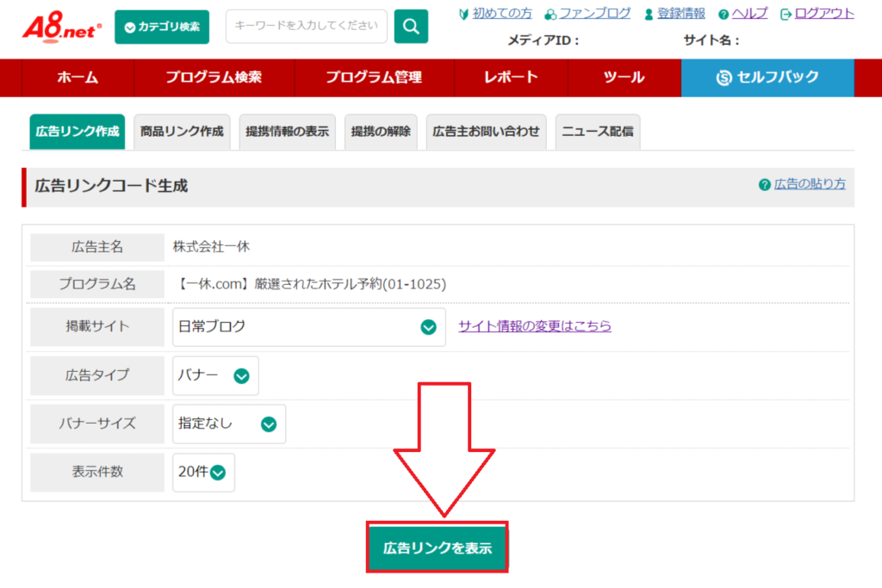The image size is (882, 588).
Task: Click the person icon beside 登録情報
Action: [x=649, y=15]
